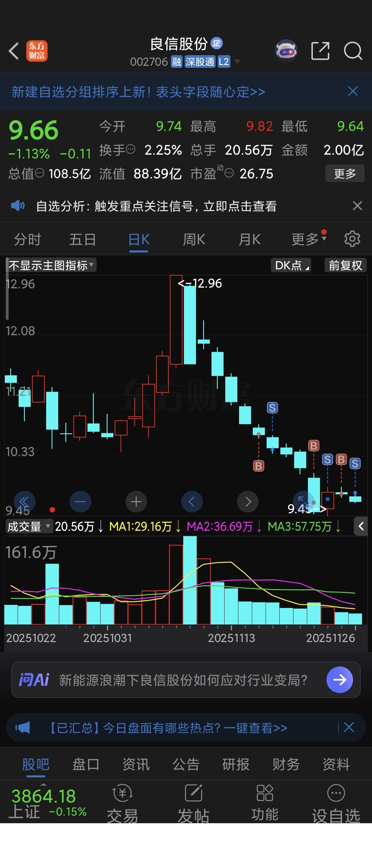Tap the 问AI question input field
Image resolution: width=372 pixels, height=868 pixels.
pyautogui.click(x=183, y=680)
